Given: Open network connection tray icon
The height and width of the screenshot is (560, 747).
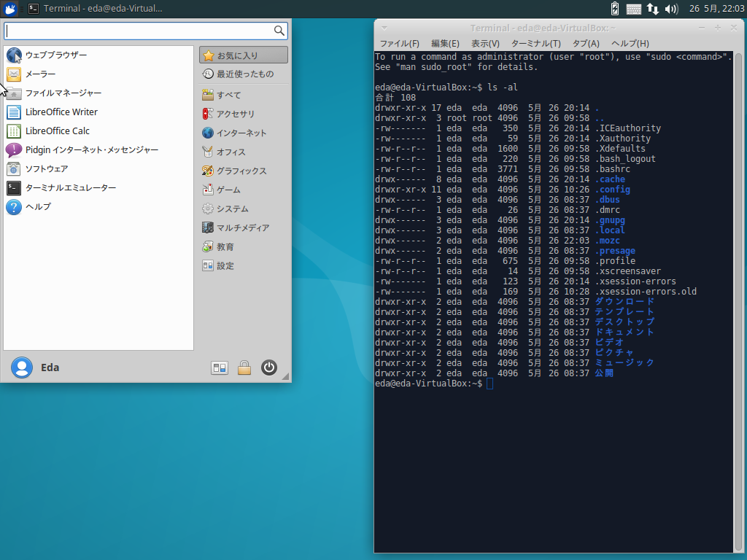Looking at the screenshot, I should (653, 9).
